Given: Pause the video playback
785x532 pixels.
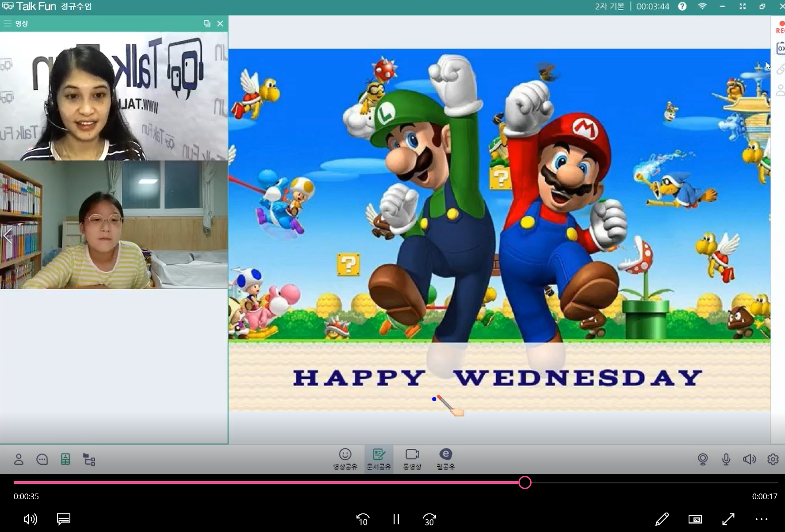Looking at the screenshot, I should coord(396,519).
